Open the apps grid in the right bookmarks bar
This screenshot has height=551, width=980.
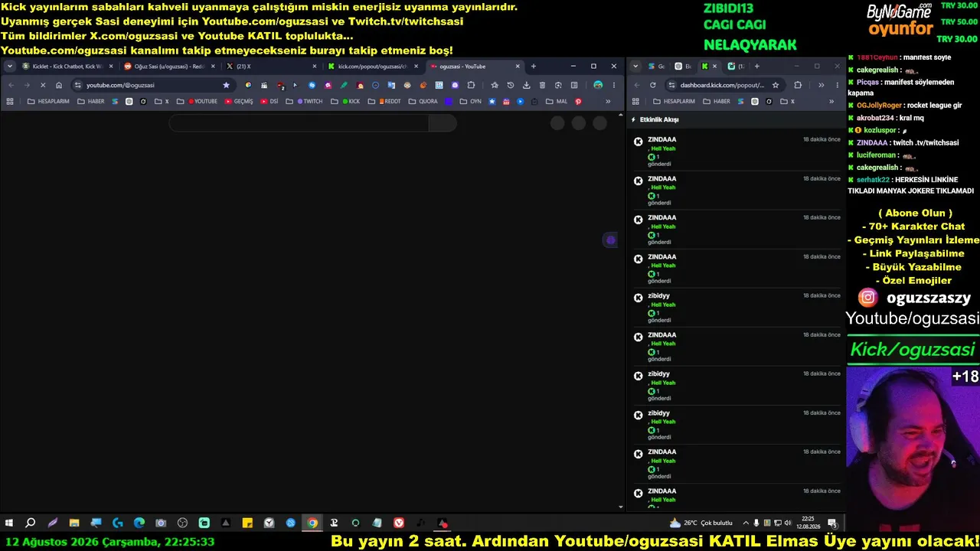[x=635, y=101]
